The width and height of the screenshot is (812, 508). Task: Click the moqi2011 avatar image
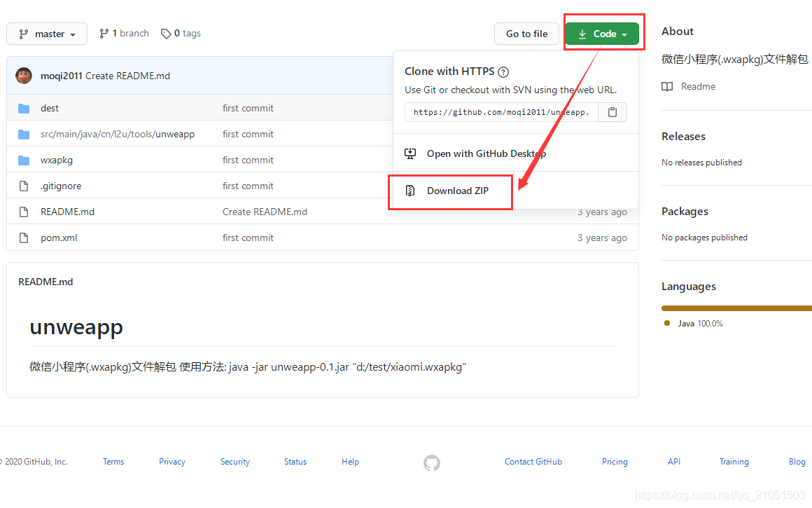pos(24,76)
